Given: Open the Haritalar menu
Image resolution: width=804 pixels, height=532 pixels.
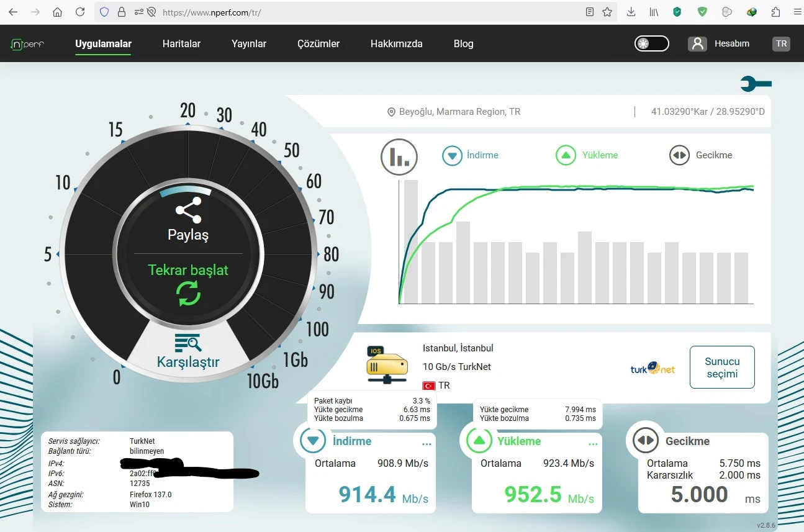Looking at the screenshot, I should [181, 43].
